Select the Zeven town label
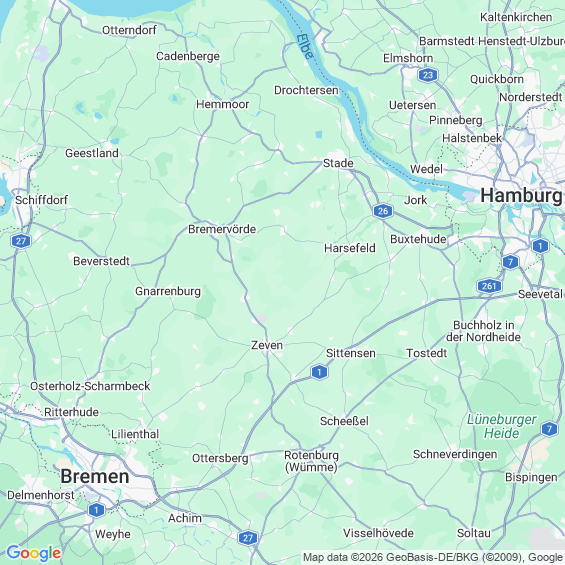 [x=267, y=345]
